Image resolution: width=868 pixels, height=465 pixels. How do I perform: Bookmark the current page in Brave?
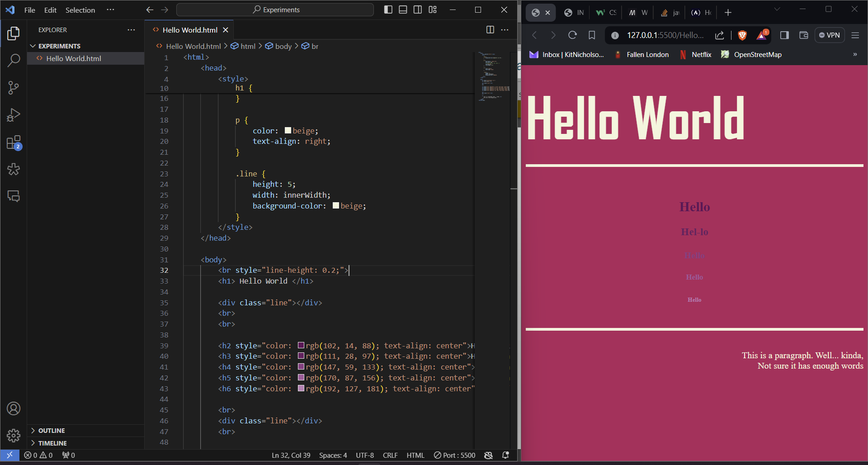592,35
